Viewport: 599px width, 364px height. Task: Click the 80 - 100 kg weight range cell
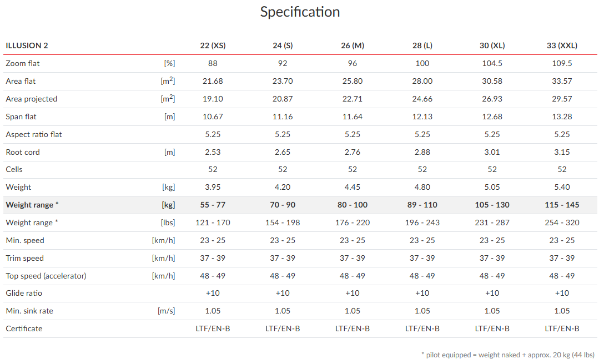(353, 205)
